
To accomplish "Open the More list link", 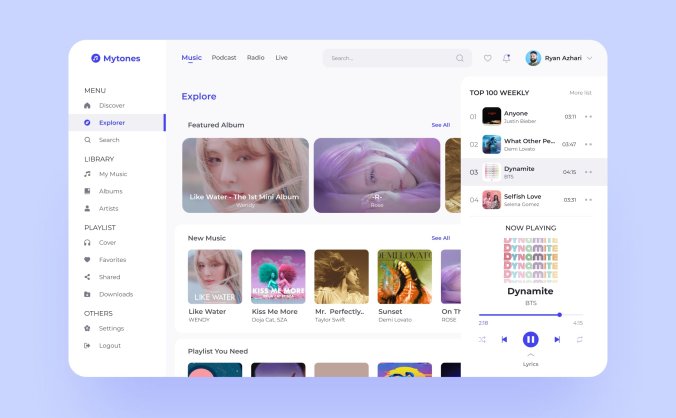I will (x=580, y=92).
